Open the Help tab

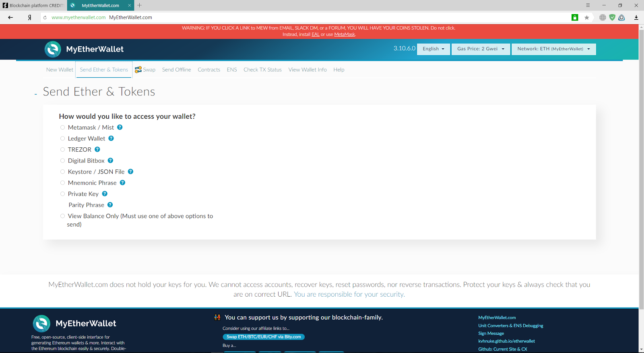[x=339, y=70]
